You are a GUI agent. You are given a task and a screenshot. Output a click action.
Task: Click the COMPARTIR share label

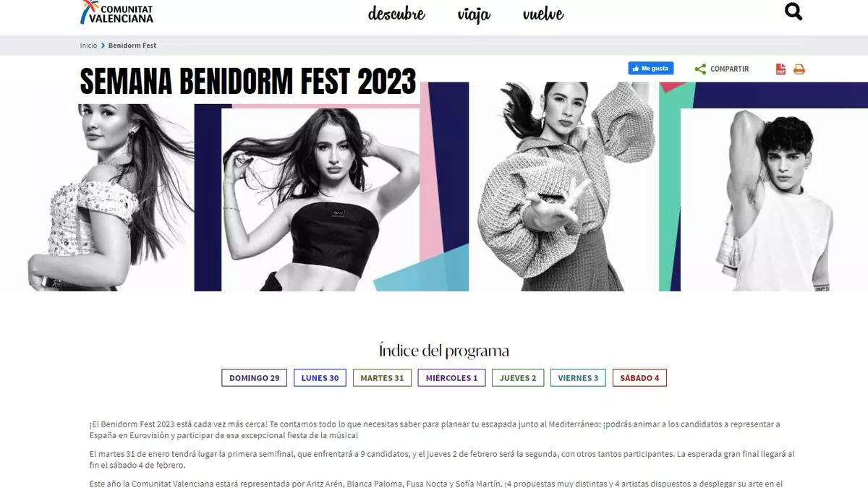click(729, 69)
